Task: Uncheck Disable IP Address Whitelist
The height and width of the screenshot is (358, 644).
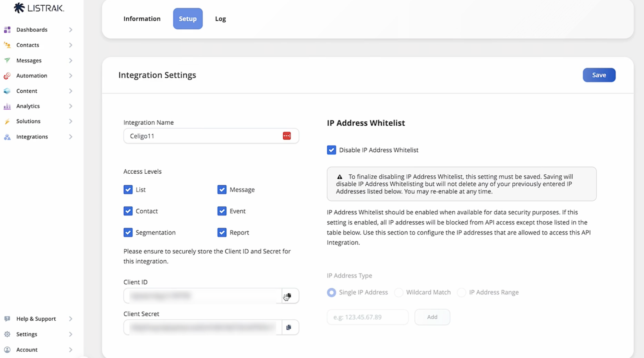Action: click(331, 150)
